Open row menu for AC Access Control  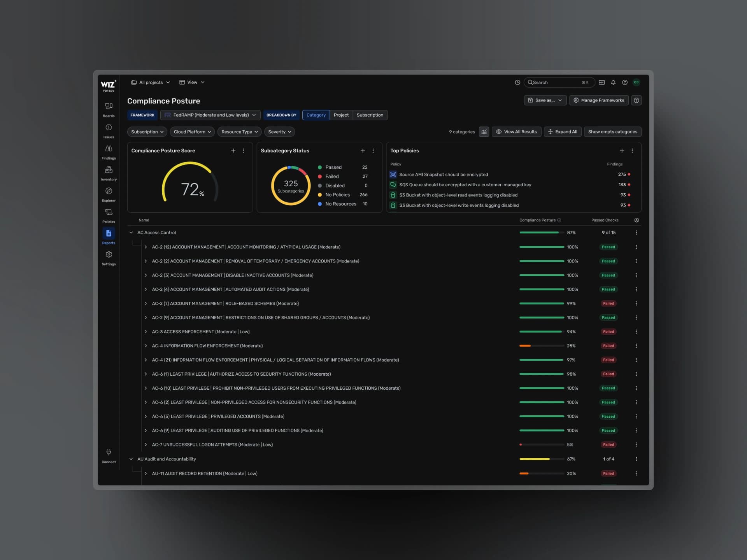[x=637, y=233]
